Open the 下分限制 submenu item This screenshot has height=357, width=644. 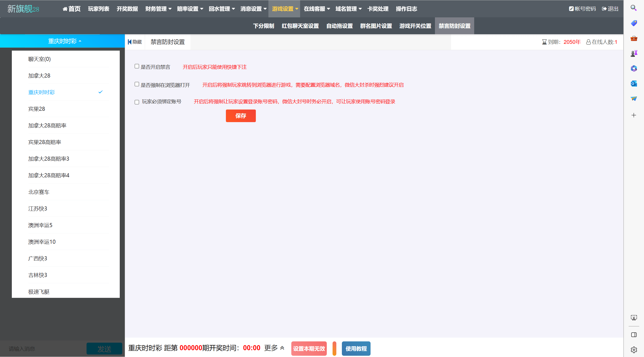[264, 26]
